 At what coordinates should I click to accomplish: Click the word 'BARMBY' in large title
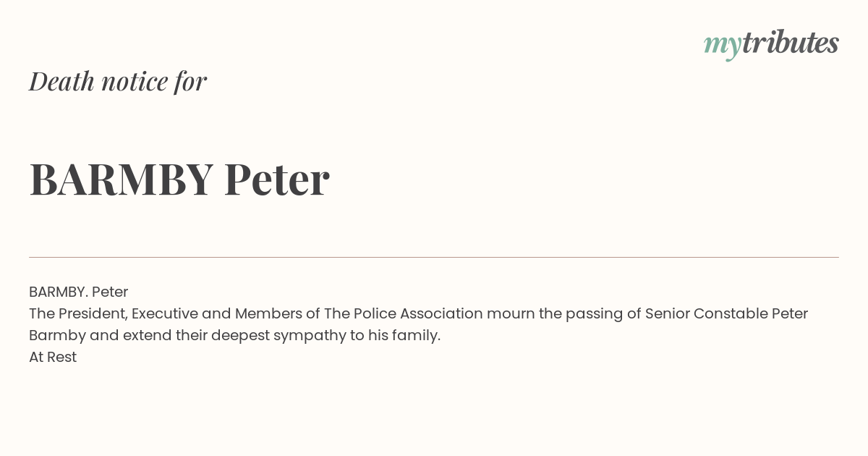(x=122, y=179)
